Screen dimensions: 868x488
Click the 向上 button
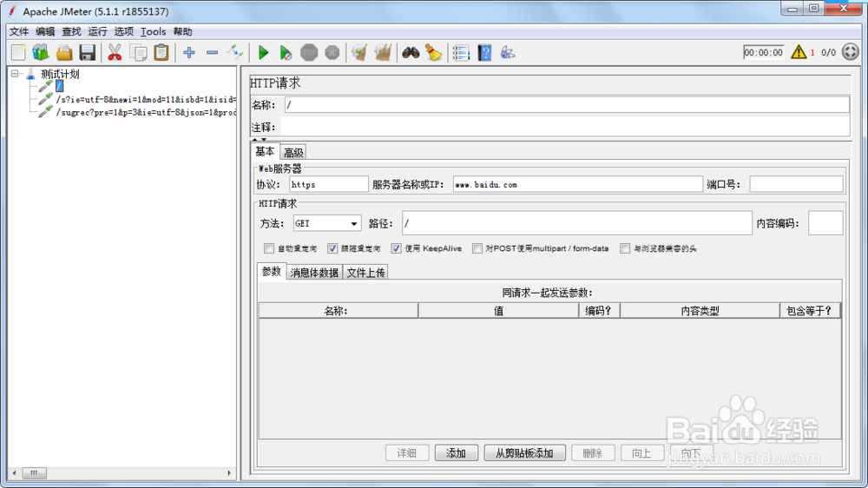(641, 453)
